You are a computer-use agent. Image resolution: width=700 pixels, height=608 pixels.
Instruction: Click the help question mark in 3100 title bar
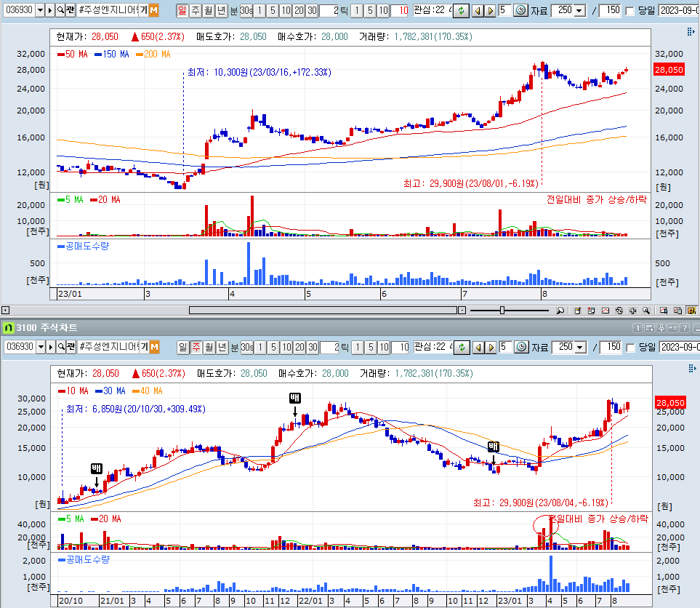click(685, 328)
